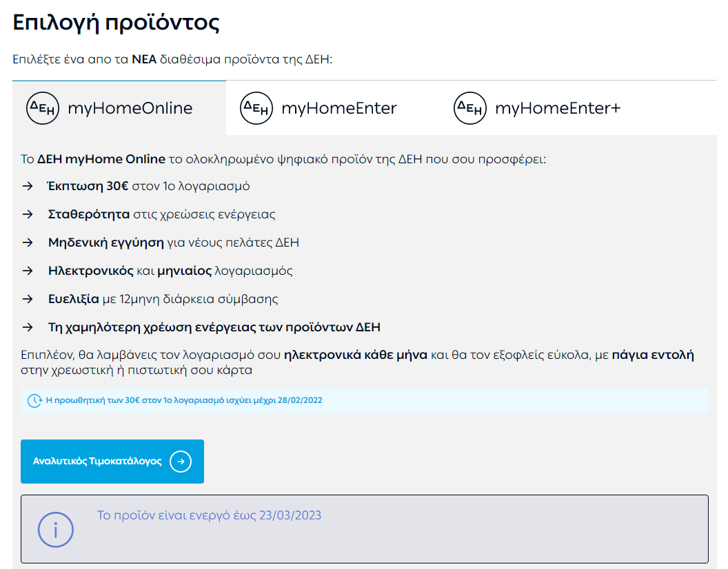This screenshot has height=569, width=728.
Task: Click the ΔΕΗ logo beside myHomeEnter+
Action: (x=470, y=108)
